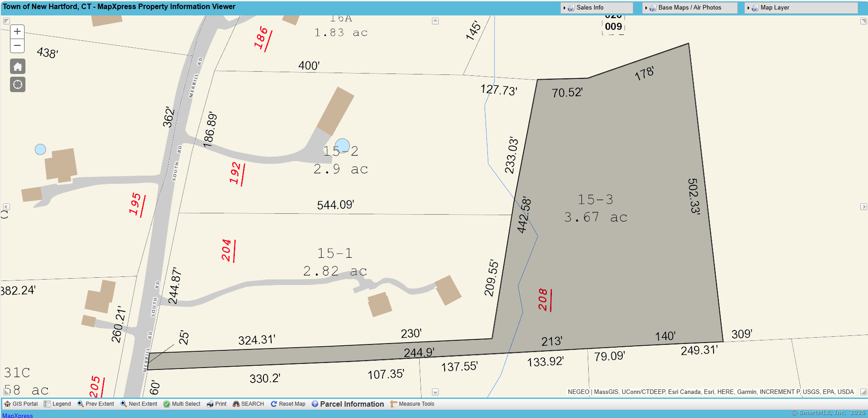
Task: Zoom out of the map
Action: (x=17, y=46)
